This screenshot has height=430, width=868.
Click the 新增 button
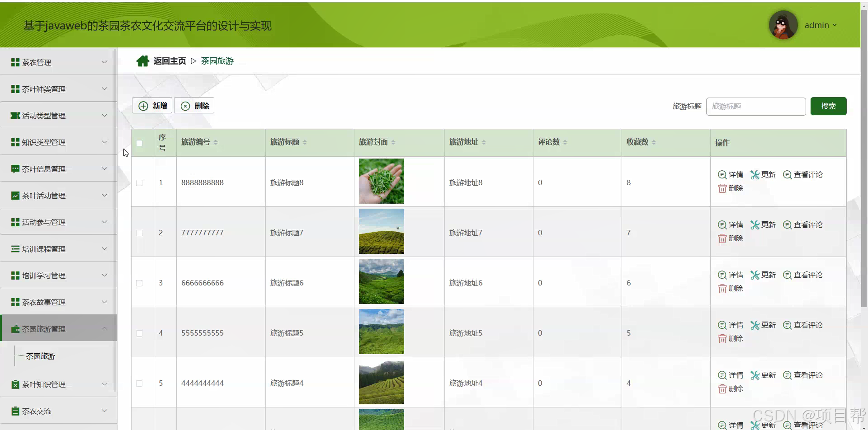pyautogui.click(x=152, y=106)
